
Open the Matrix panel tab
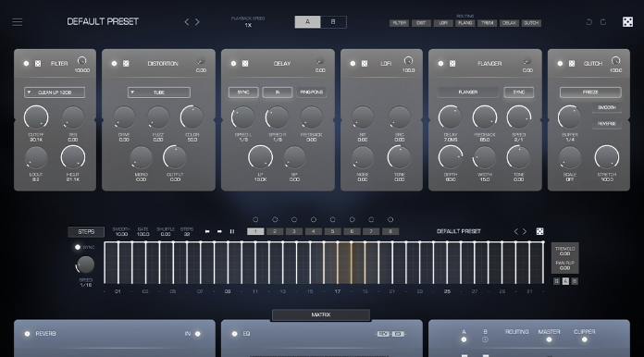[321, 314]
